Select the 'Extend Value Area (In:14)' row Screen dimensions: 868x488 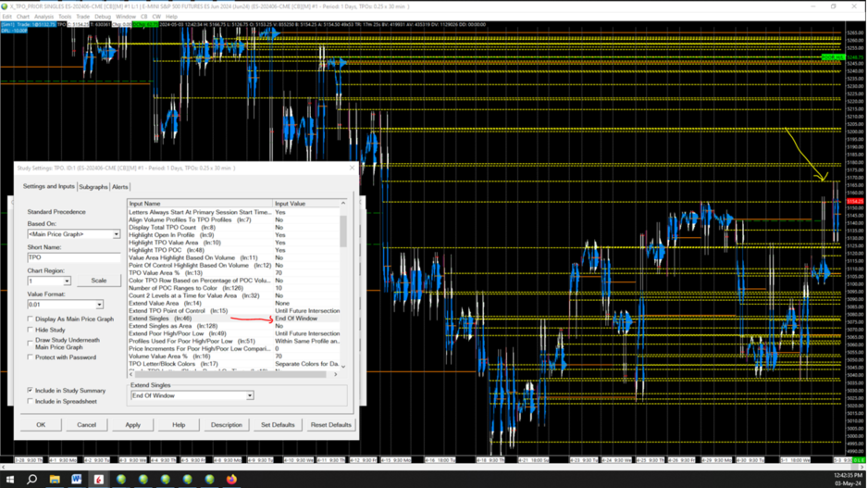pos(233,304)
